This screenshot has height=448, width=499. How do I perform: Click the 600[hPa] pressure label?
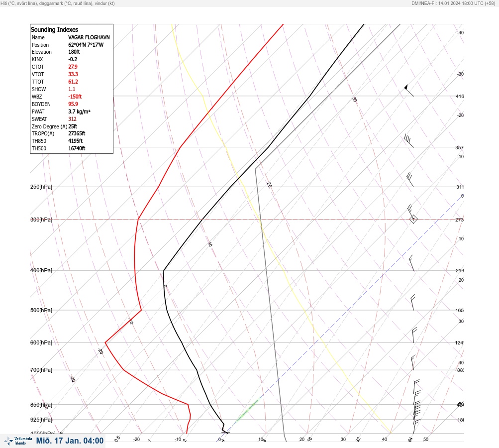pyautogui.click(x=41, y=342)
